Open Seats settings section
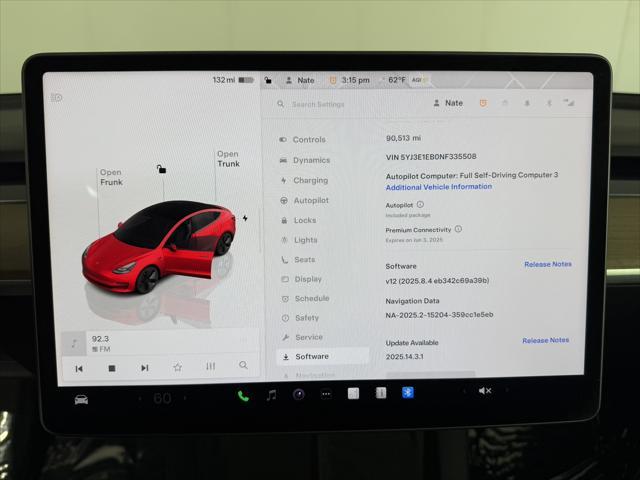640x480 pixels. pyautogui.click(x=298, y=260)
